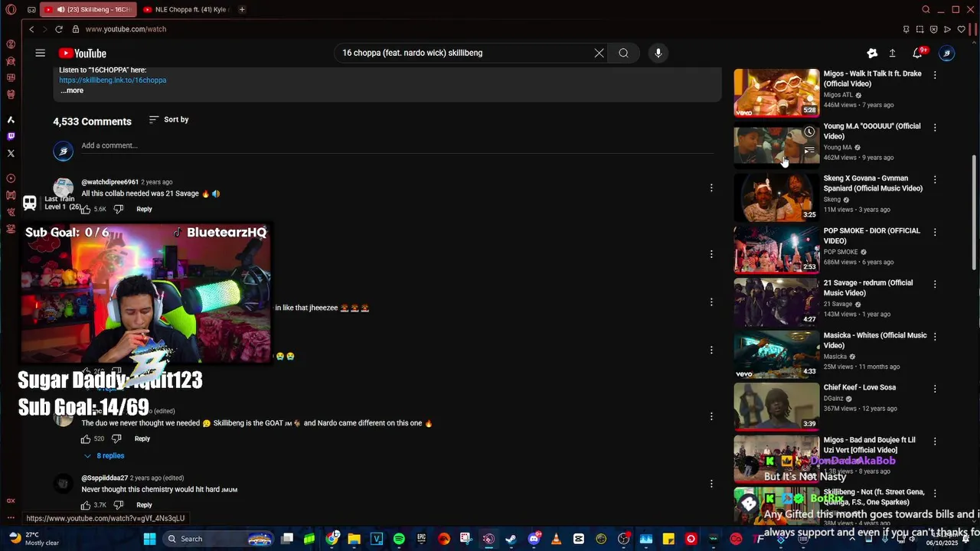Screen dimensions: 980x551
Task: Open Aria AI in the Opera sidebar
Action: [11, 119]
